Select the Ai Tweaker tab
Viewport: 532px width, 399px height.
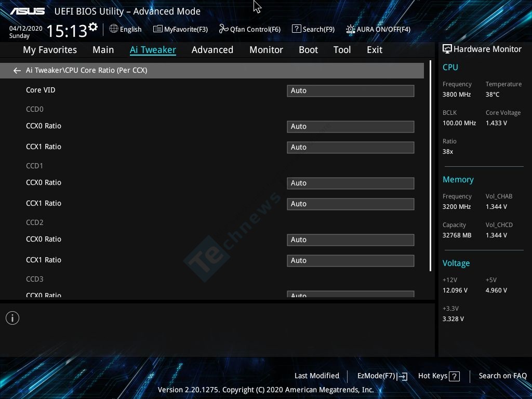[153, 50]
